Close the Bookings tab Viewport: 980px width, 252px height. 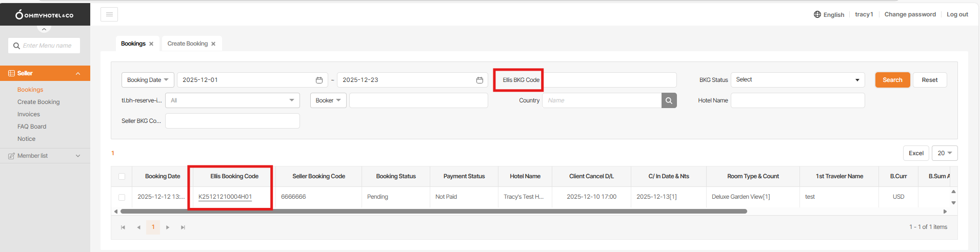(x=151, y=44)
